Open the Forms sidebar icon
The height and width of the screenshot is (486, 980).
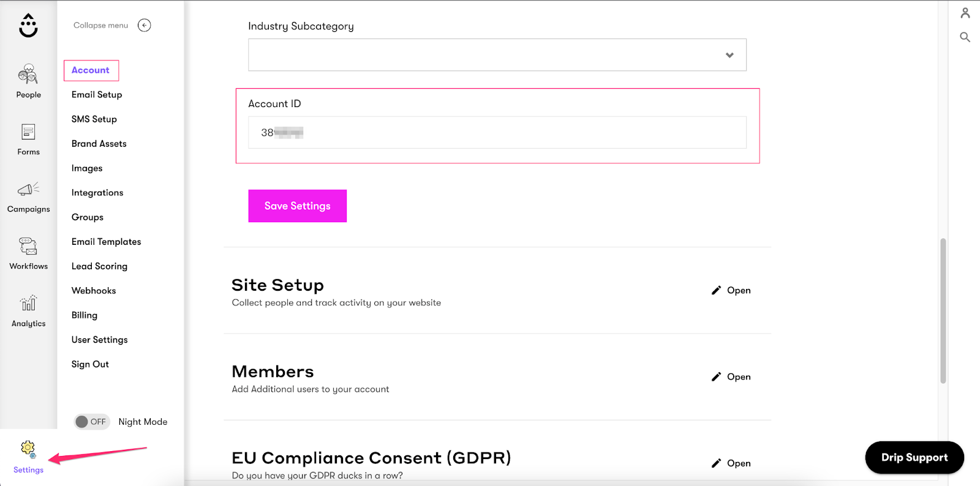point(28,132)
